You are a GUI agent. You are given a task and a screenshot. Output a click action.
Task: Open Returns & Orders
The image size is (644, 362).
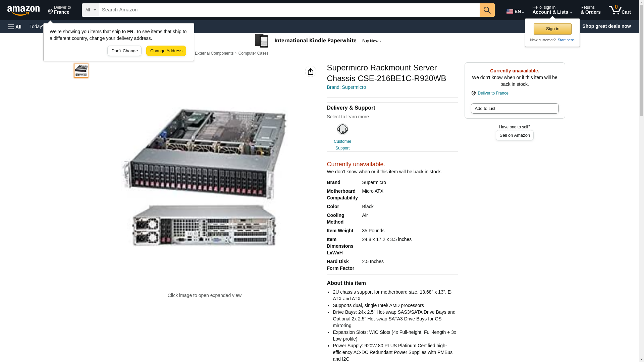pyautogui.click(x=590, y=10)
